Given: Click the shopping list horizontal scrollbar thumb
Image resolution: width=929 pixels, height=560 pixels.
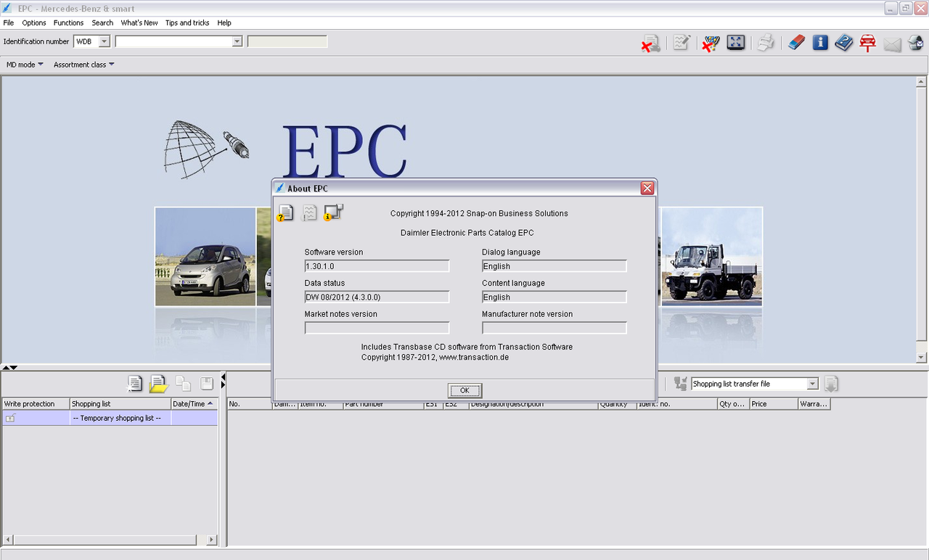Looking at the screenshot, I should tap(105, 540).
